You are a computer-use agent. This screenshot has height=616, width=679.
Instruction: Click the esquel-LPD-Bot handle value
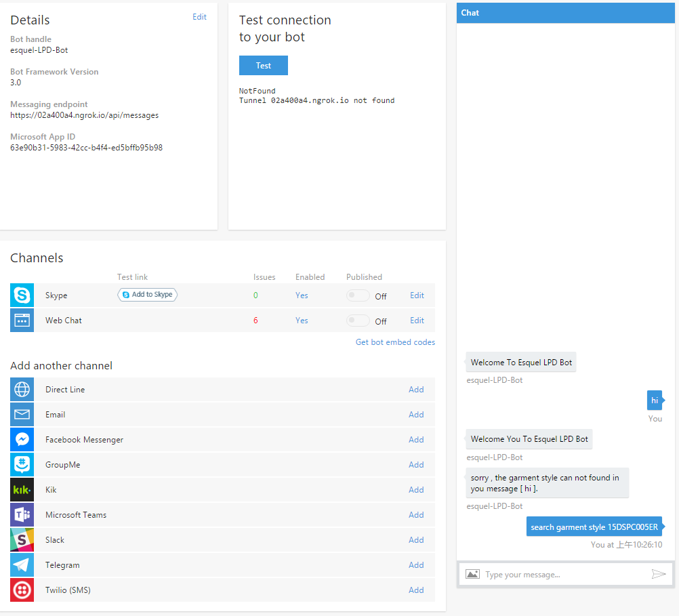click(39, 50)
